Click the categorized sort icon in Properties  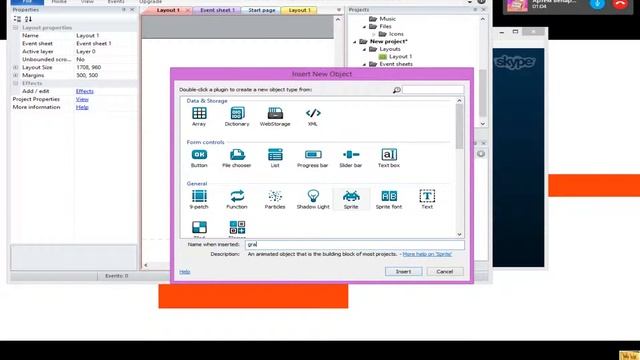click(x=17, y=19)
